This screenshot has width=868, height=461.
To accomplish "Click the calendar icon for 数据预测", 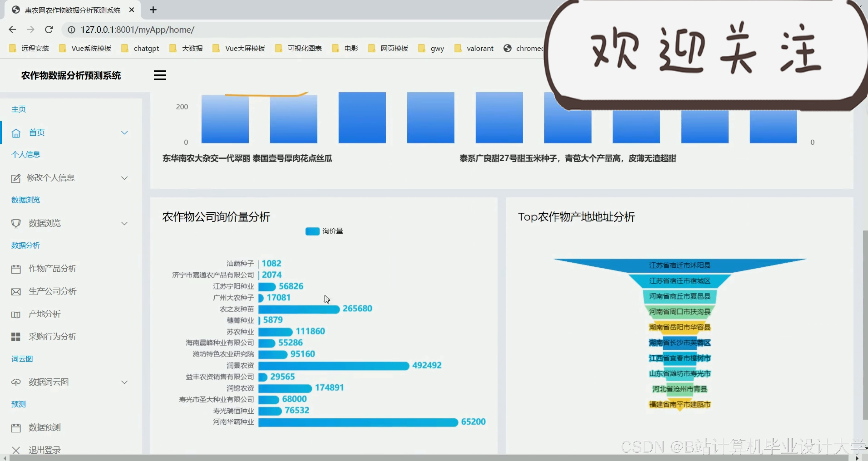I will (16, 427).
